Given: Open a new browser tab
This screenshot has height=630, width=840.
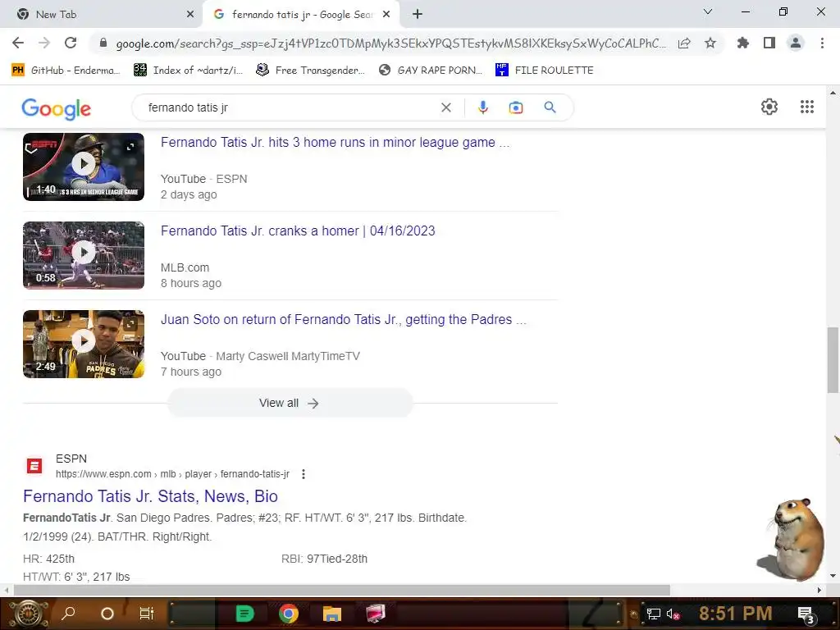Looking at the screenshot, I should pos(418,15).
